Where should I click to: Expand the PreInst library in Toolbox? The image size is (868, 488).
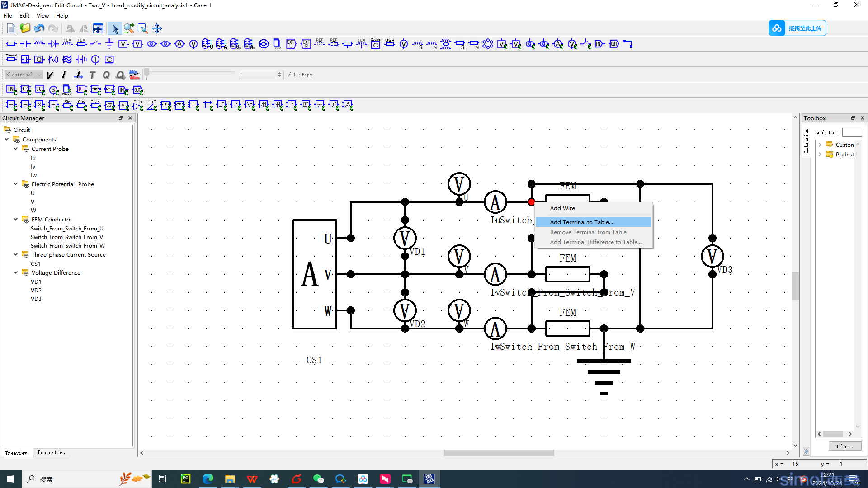coord(820,154)
